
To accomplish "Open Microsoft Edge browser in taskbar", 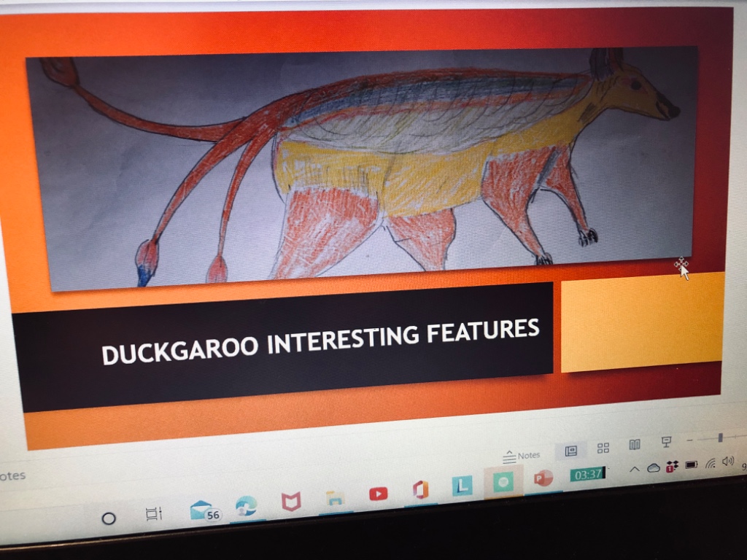I will click(245, 506).
